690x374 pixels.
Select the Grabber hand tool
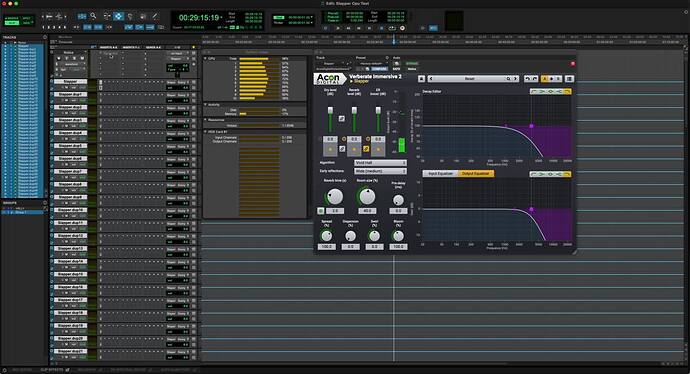(x=130, y=16)
